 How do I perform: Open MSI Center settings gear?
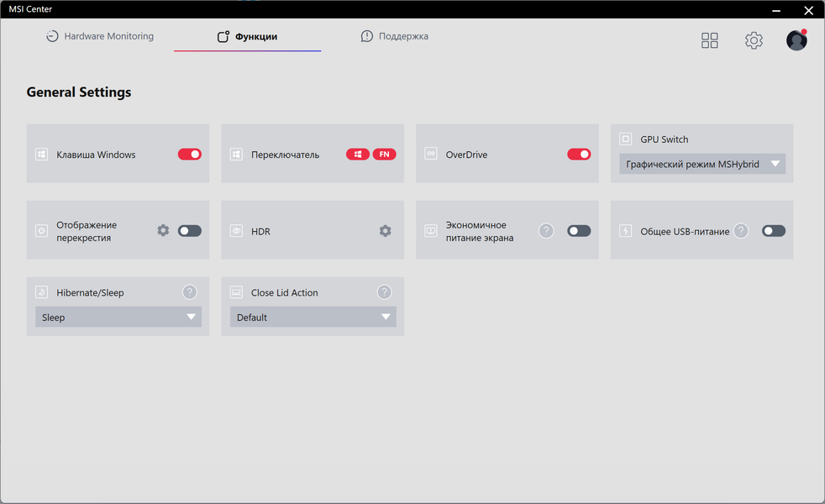tap(754, 40)
